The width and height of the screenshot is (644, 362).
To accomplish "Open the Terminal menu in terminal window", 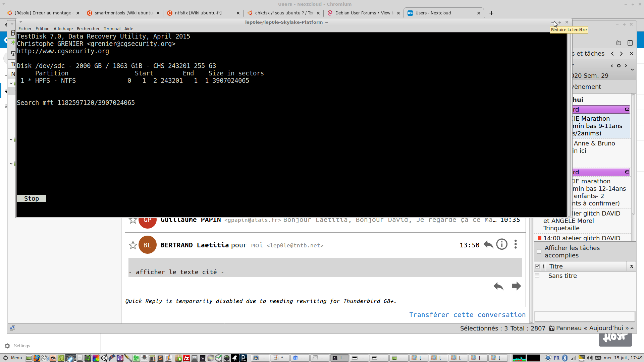I will tap(112, 28).
